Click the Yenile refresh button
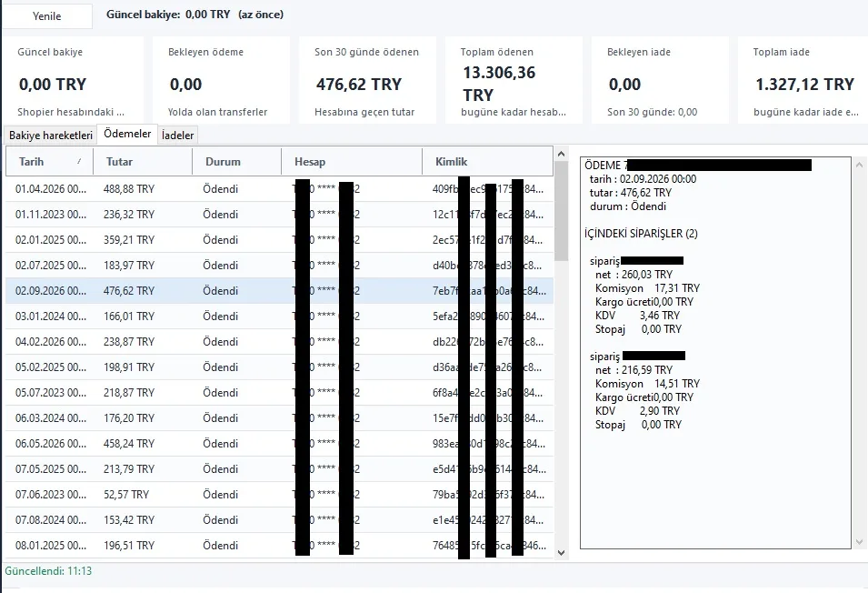The height and width of the screenshot is (593, 868). (x=47, y=16)
